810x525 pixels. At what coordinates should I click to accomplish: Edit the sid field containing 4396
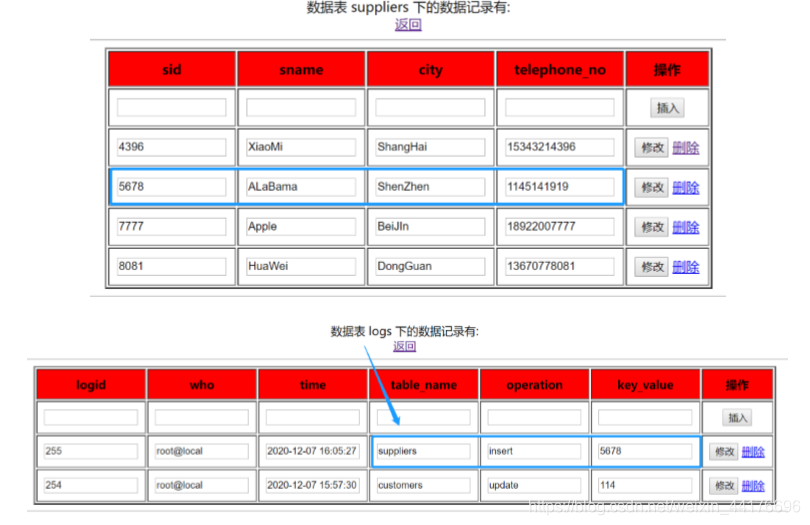(x=172, y=147)
